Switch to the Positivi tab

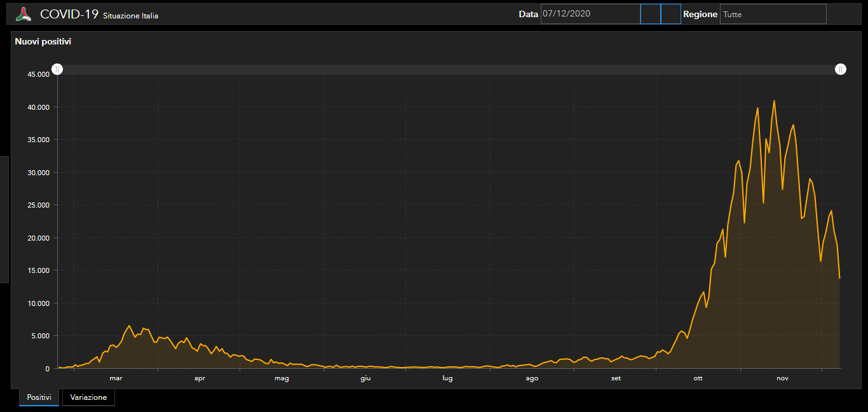(x=39, y=397)
